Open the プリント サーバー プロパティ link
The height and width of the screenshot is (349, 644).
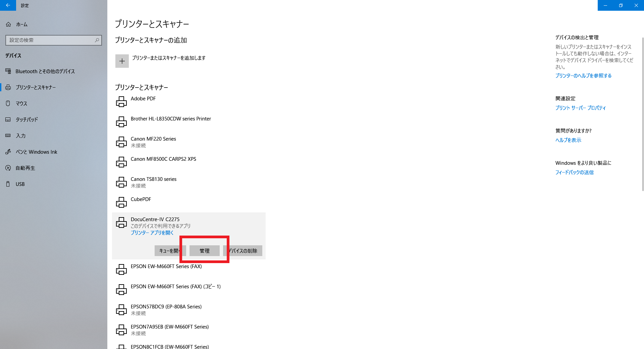(x=580, y=108)
